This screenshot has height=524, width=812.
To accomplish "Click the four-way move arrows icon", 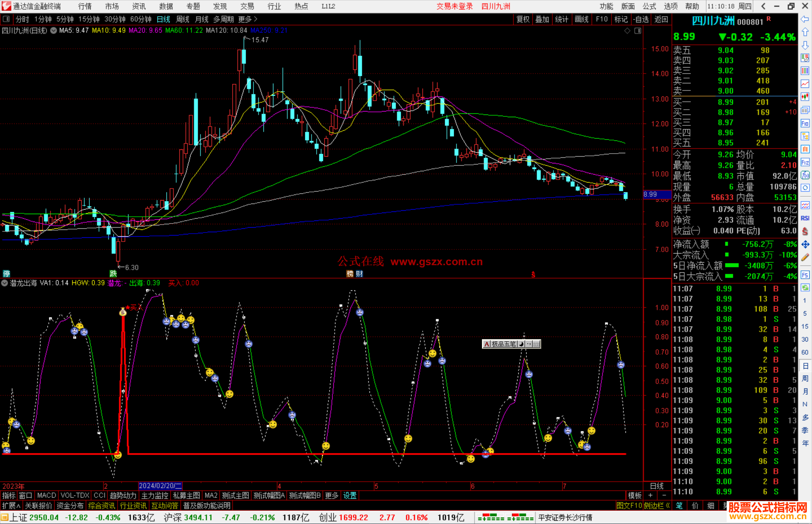I will [x=805, y=245].
